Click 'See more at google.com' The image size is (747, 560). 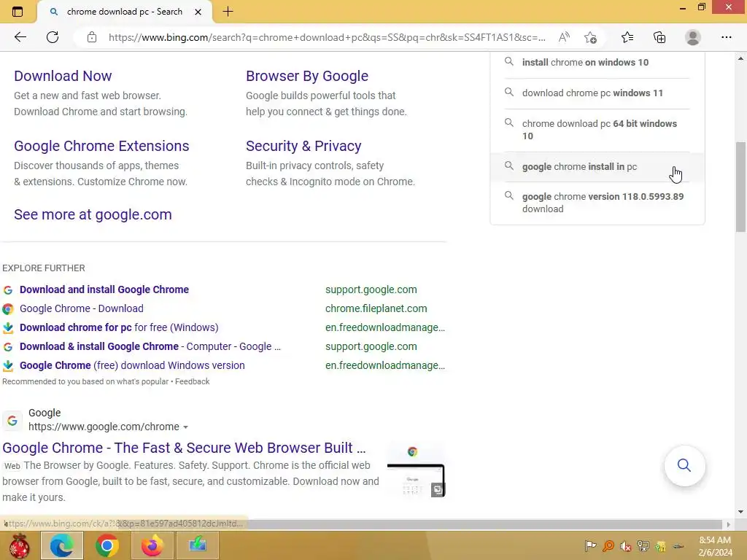(x=93, y=214)
